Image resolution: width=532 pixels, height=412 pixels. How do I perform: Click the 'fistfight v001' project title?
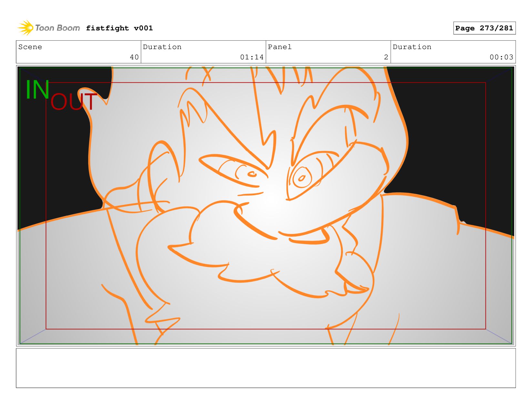(119, 28)
